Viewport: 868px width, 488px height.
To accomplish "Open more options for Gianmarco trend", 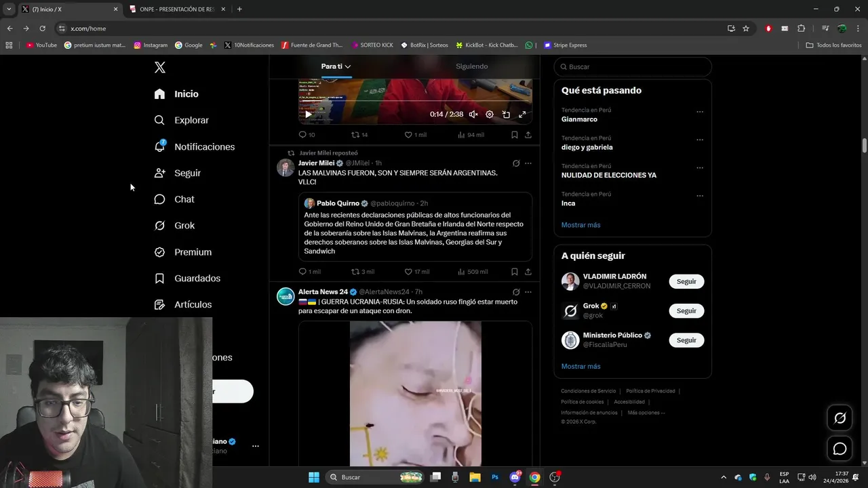I will click(x=700, y=112).
